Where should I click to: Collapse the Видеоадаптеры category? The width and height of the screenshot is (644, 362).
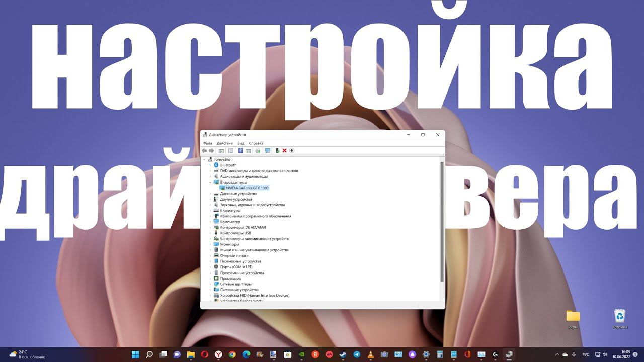click(210, 182)
